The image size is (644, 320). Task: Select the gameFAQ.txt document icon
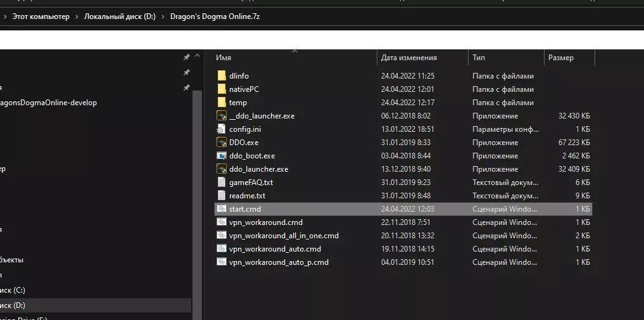[222, 182]
